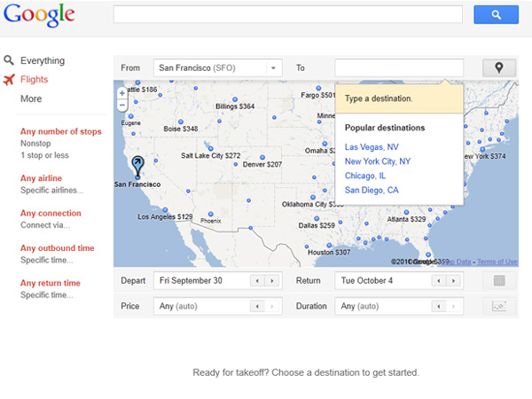
Task: Open the calendar view icon button
Action: (x=498, y=281)
